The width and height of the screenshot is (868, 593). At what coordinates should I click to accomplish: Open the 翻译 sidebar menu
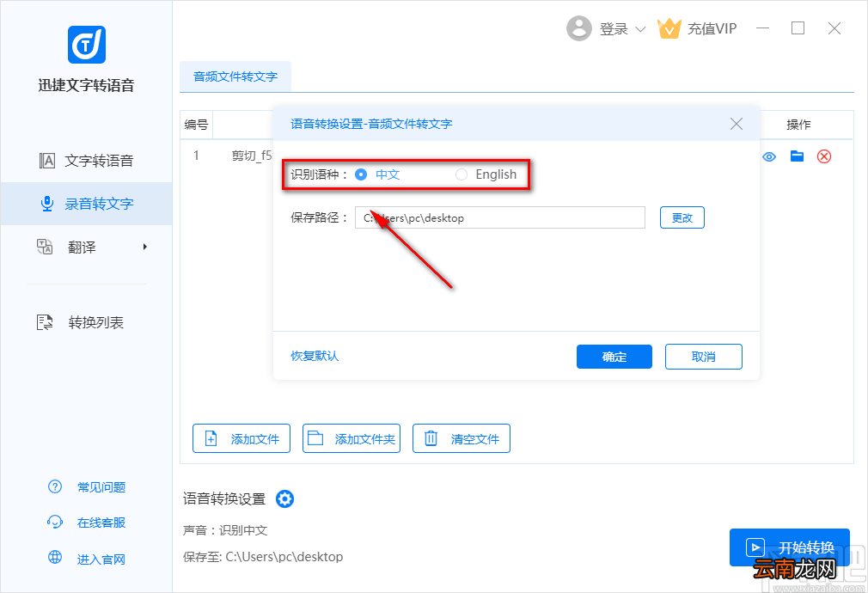pyautogui.click(x=86, y=247)
